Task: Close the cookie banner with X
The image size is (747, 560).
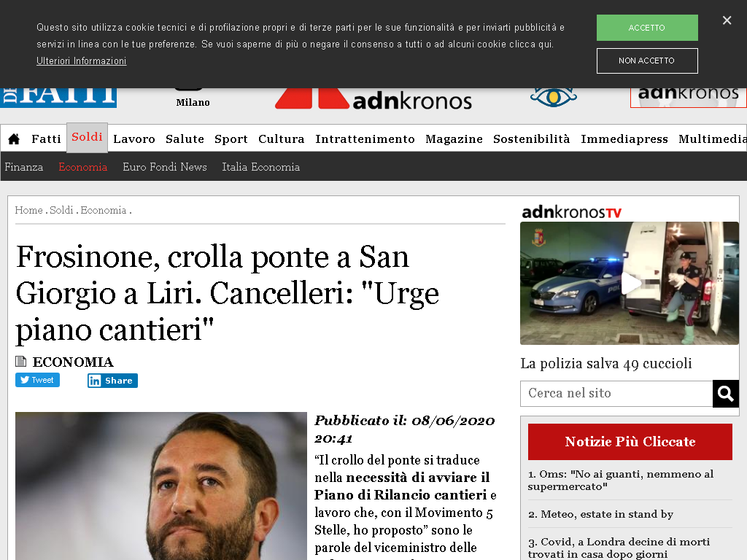Action: click(x=727, y=20)
